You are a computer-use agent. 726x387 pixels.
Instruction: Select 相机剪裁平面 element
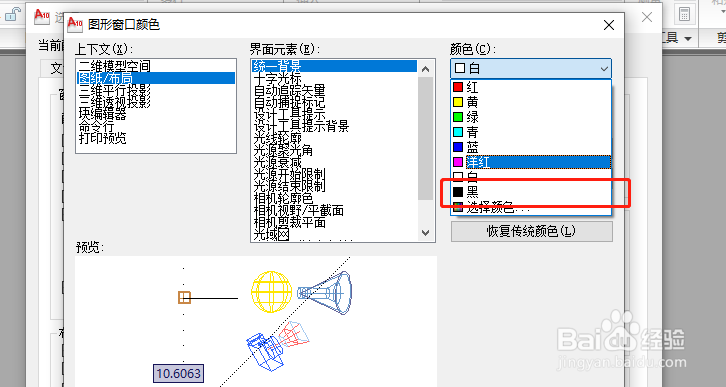click(334, 222)
